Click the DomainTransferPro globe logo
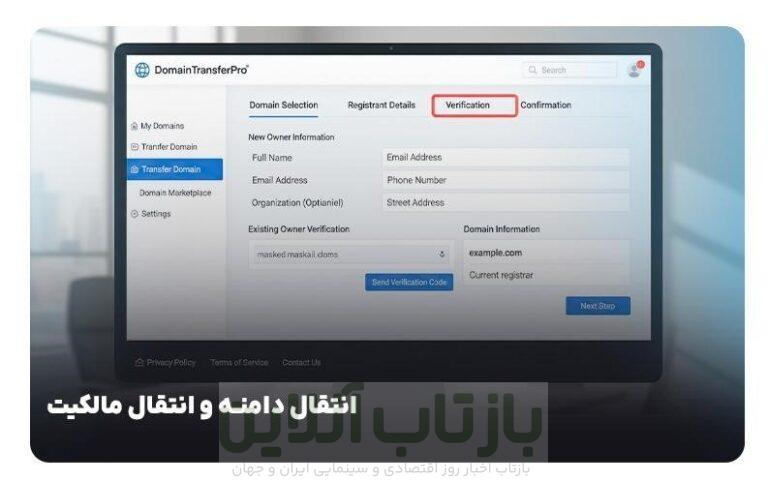 (142, 70)
